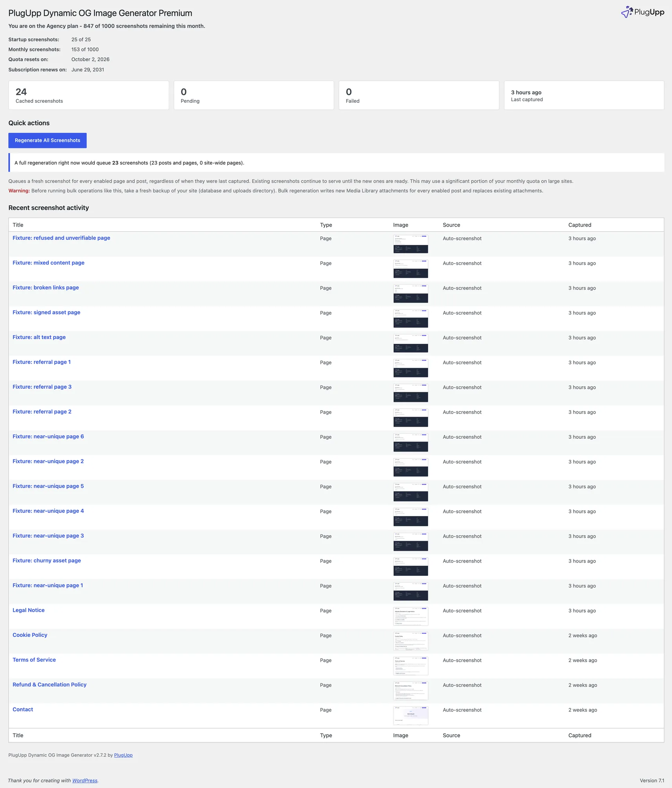View thumbnail for referral page 3
Image resolution: width=672 pixels, height=788 pixels.
pyautogui.click(x=411, y=393)
